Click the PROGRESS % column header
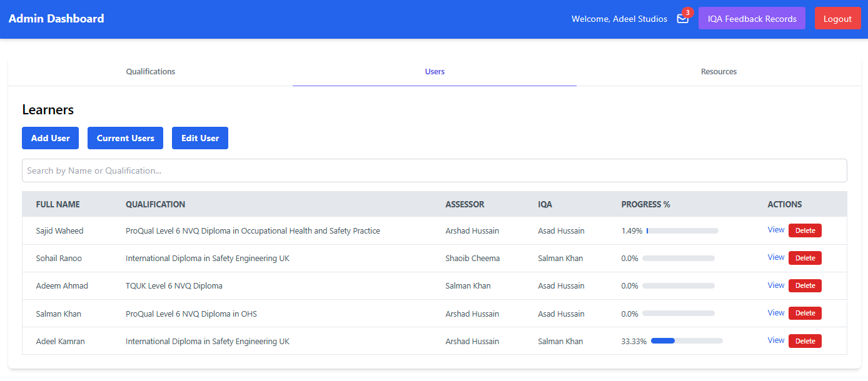 coord(646,204)
